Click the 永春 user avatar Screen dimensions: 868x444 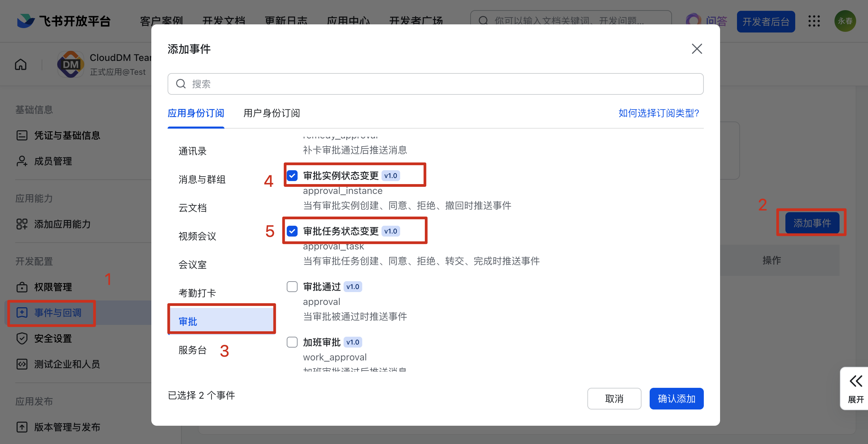(x=845, y=21)
